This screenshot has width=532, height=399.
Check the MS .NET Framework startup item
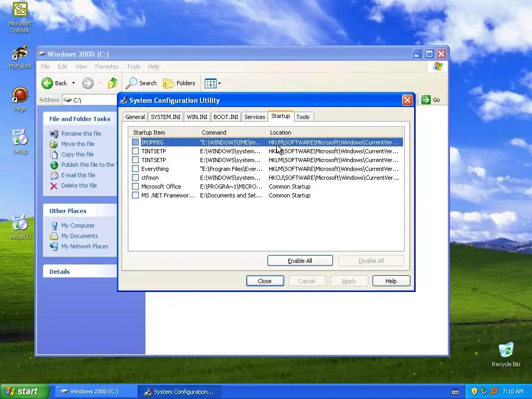click(136, 195)
